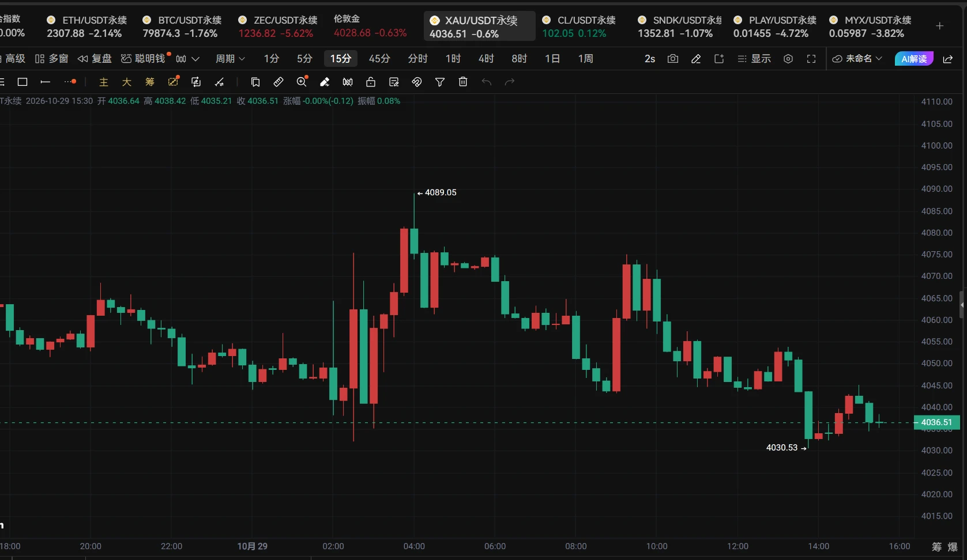Click the right side panel collapse handle
967x560 pixels.
[x=961, y=305]
